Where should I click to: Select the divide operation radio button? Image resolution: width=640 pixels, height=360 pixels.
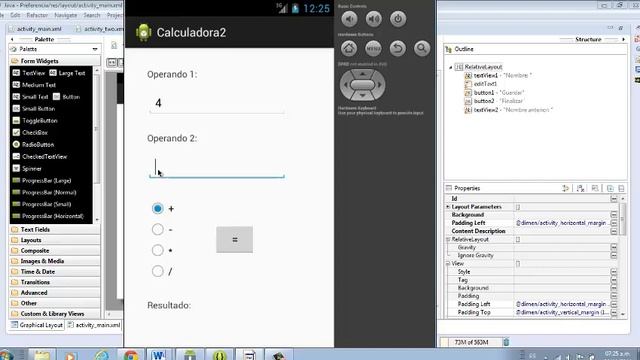pyautogui.click(x=158, y=271)
